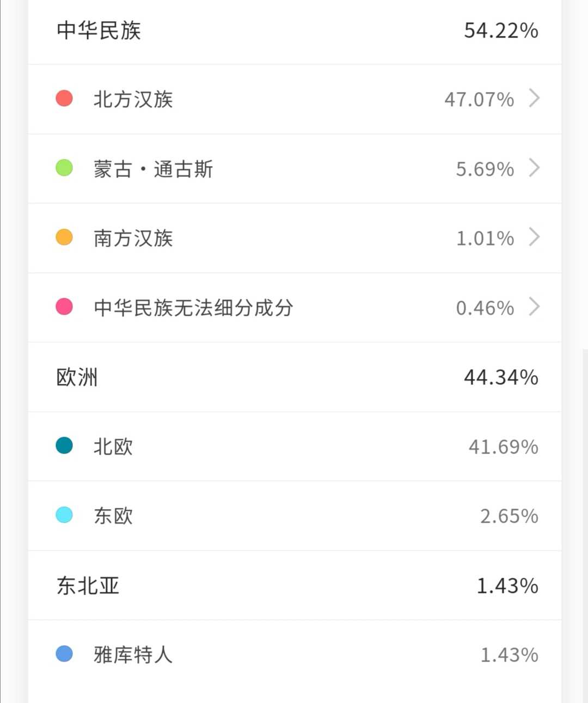Click the light cyan dot beside 东欧
Image resolution: width=588 pixels, height=703 pixels.
[64, 515]
